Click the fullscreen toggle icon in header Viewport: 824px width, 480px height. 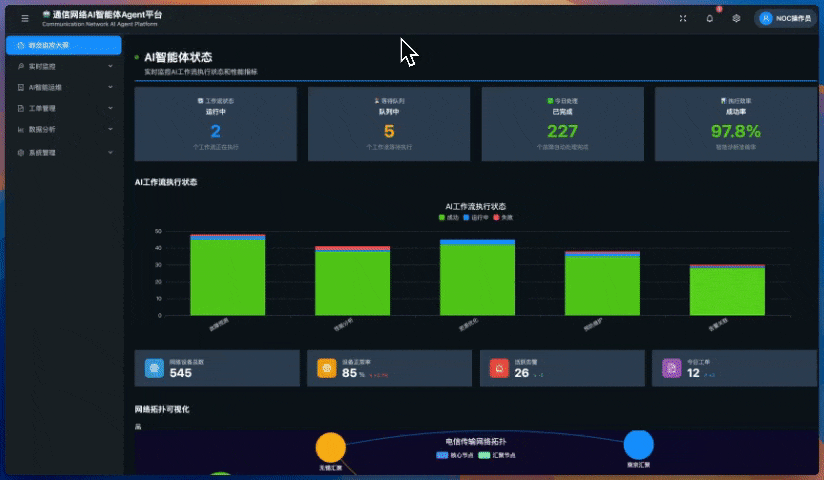pos(683,18)
